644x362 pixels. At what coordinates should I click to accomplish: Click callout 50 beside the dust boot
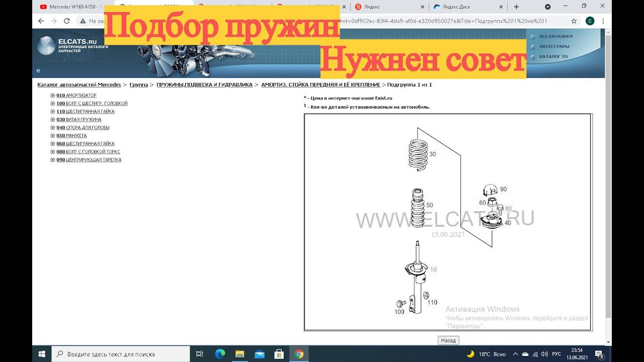tap(430, 205)
